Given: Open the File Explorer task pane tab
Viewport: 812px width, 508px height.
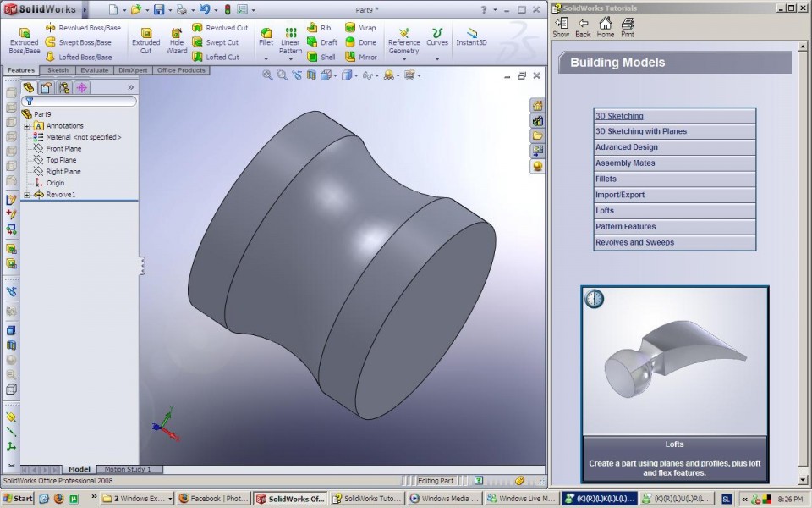Looking at the screenshot, I should (538, 135).
